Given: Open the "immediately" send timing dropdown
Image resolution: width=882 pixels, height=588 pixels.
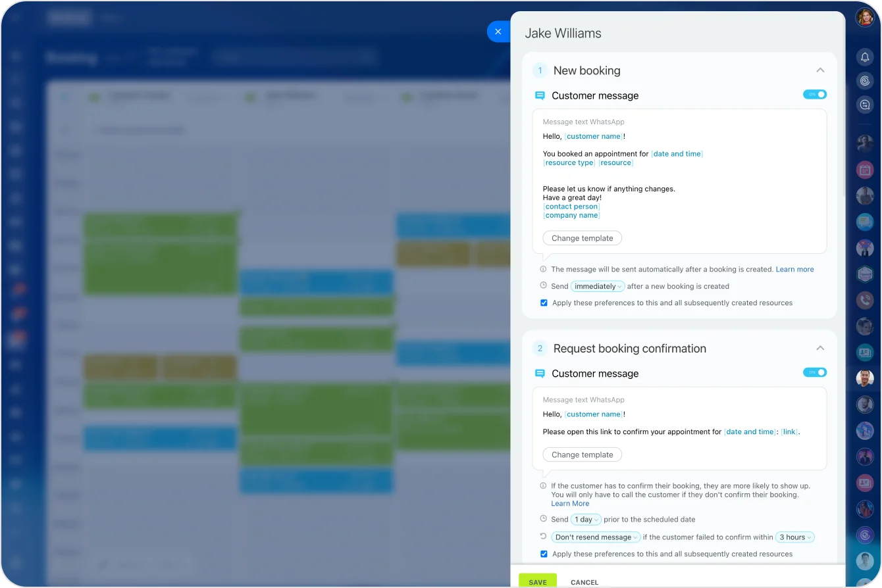Looking at the screenshot, I should tap(598, 286).
